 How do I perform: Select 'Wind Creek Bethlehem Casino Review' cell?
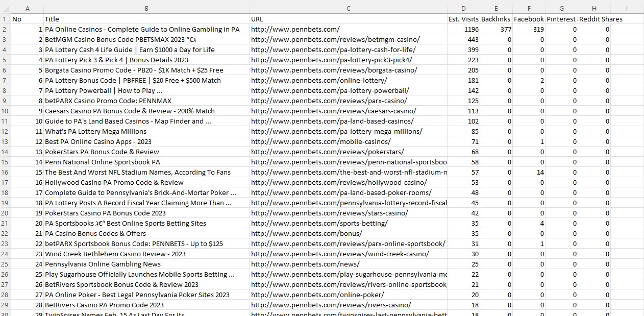pos(146,254)
